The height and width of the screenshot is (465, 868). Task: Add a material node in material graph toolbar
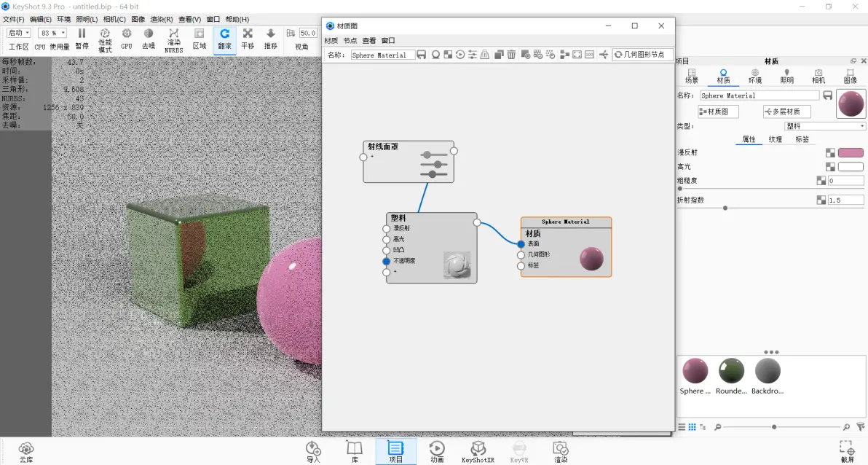click(435, 55)
